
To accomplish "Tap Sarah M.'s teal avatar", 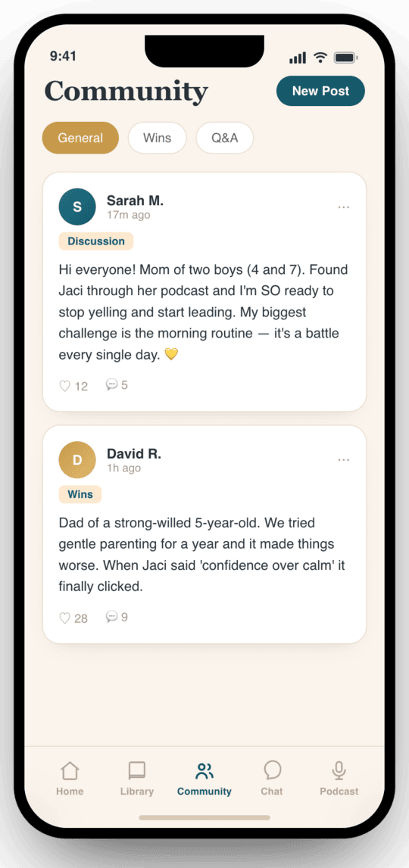I will click(x=77, y=207).
